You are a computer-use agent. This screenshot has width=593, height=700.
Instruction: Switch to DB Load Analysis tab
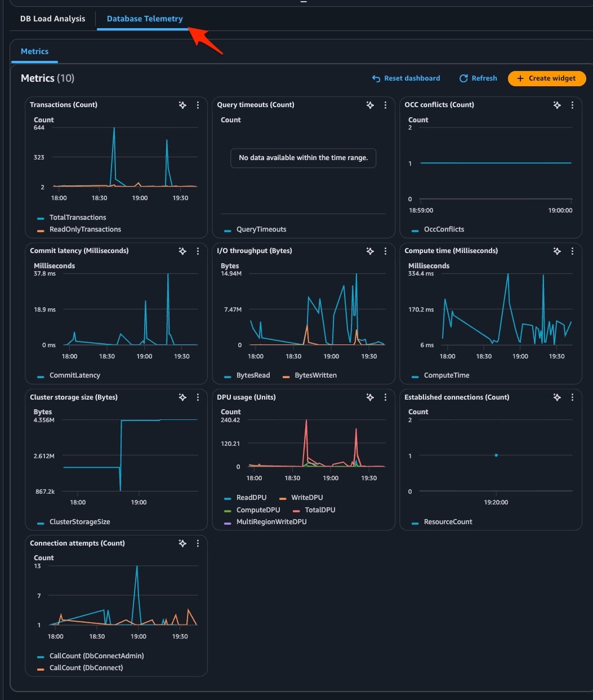[x=53, y=19]
